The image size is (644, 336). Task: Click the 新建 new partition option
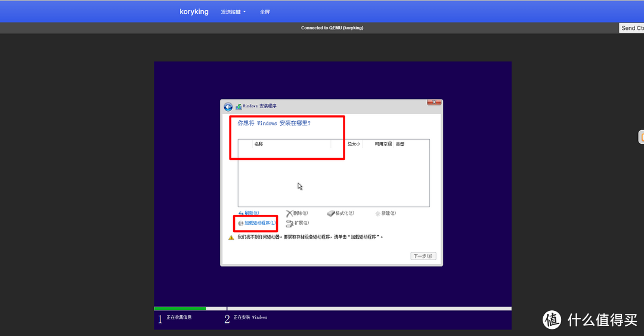click(385, 213)
